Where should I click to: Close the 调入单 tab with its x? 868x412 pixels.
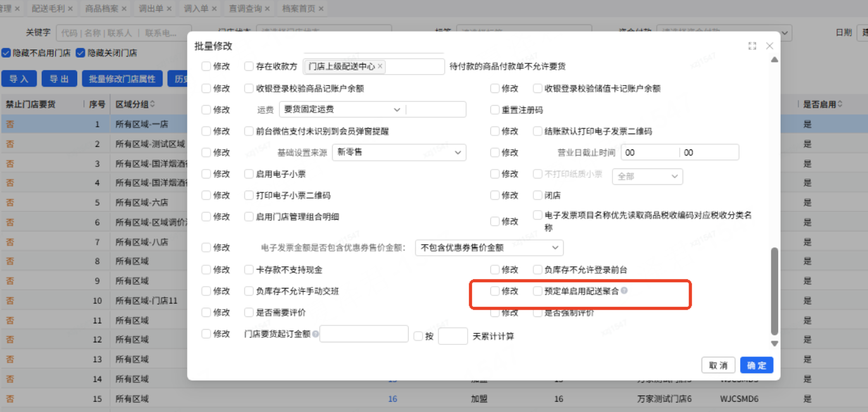(214, 9)
